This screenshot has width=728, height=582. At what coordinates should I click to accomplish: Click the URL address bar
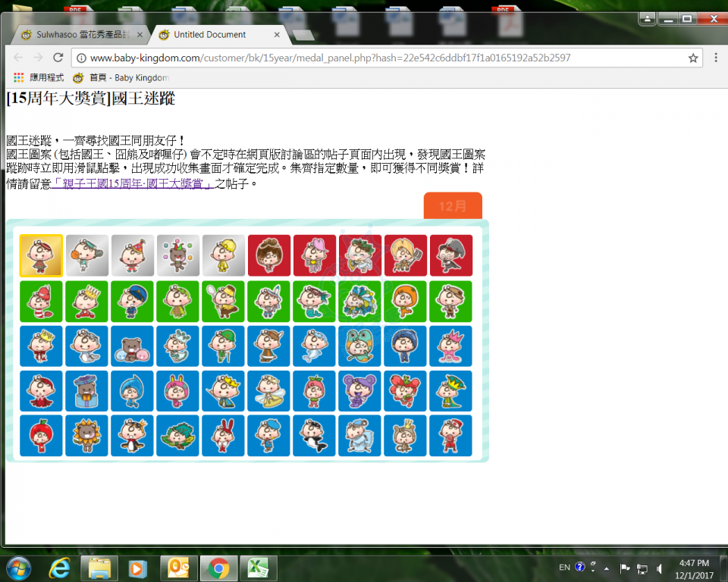click(379, 58)
